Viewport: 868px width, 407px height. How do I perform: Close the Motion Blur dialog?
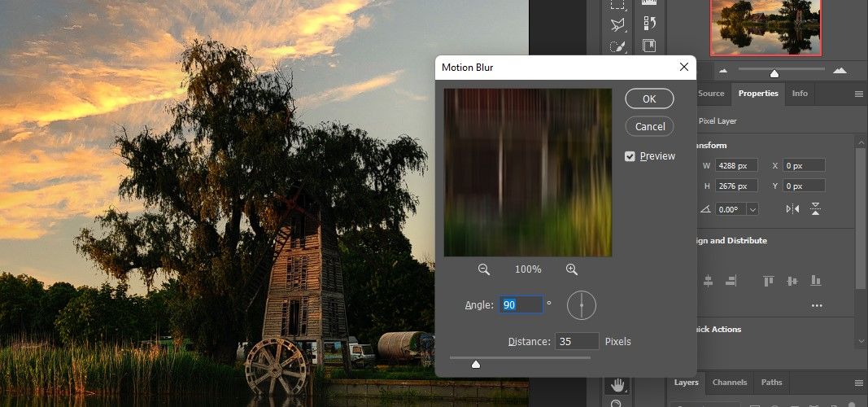point(684,67)
